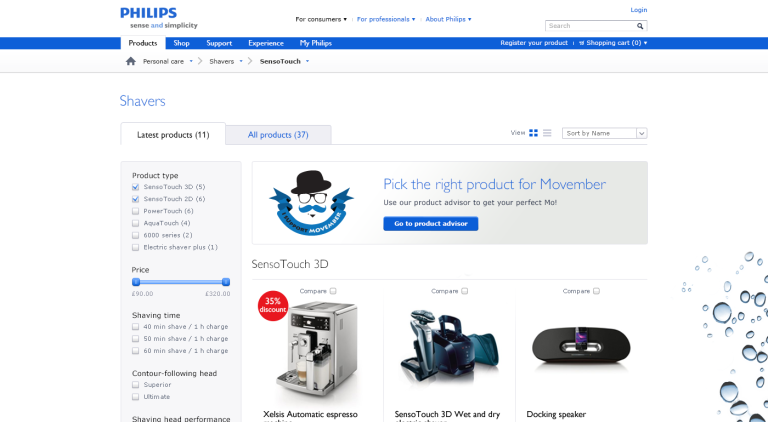Switch to list view icon
The height and width of the screenshot is (422, 768).
pos(547,133)
